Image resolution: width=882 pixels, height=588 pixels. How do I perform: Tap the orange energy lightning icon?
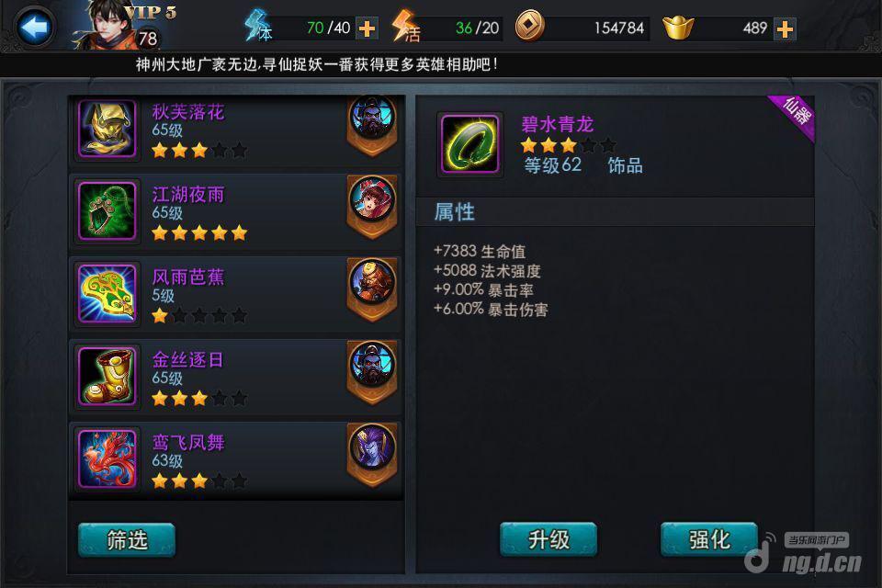405,27
